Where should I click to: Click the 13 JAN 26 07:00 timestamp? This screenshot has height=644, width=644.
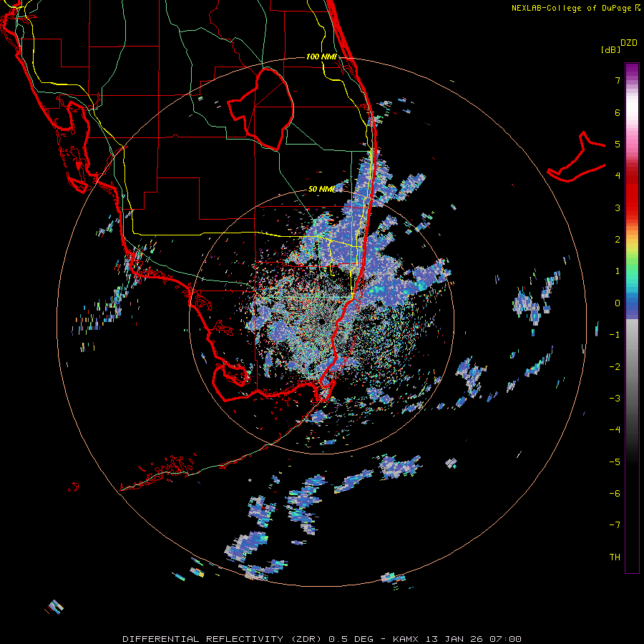click(473, 639)
